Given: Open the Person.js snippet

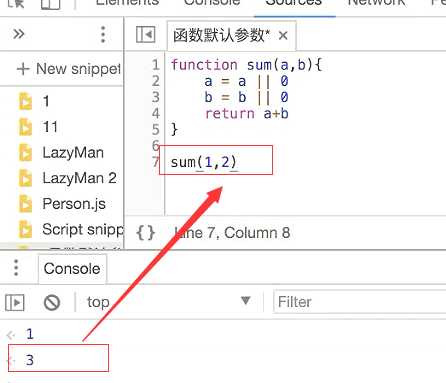Looking at the screenshot, I should (x=62, y=204).
